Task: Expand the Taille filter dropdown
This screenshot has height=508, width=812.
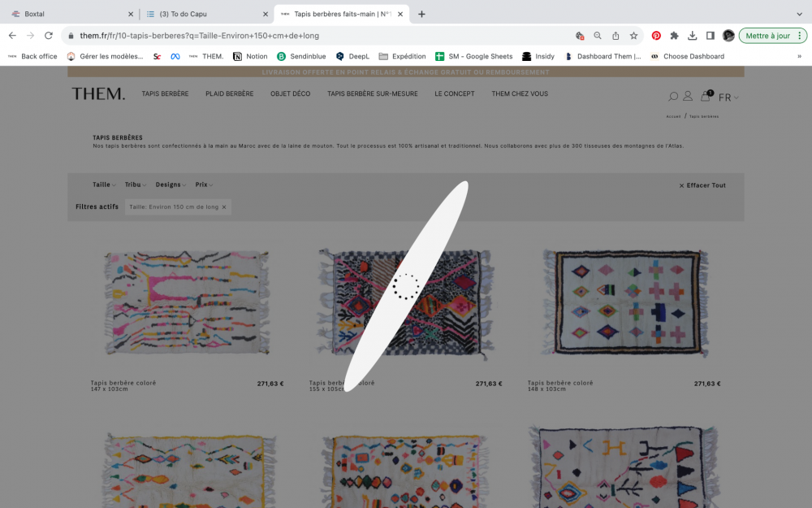Action: tap(104, 185)
